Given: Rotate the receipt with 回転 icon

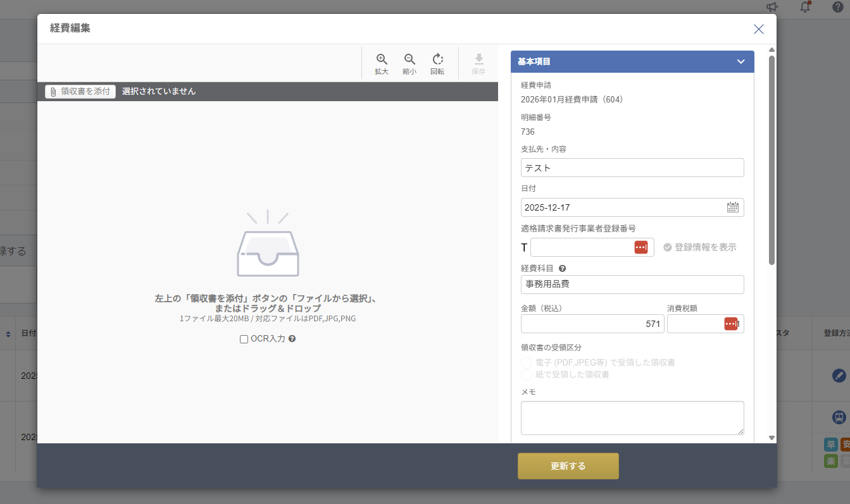Looking at the screenshot, I should pyautogui.click(x=437, y=59).
